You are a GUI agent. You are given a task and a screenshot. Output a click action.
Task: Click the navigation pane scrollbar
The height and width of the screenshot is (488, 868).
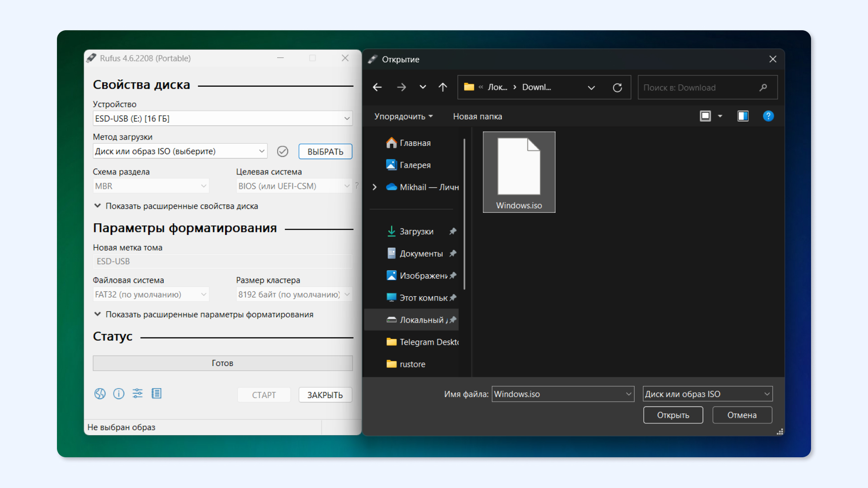464,214
